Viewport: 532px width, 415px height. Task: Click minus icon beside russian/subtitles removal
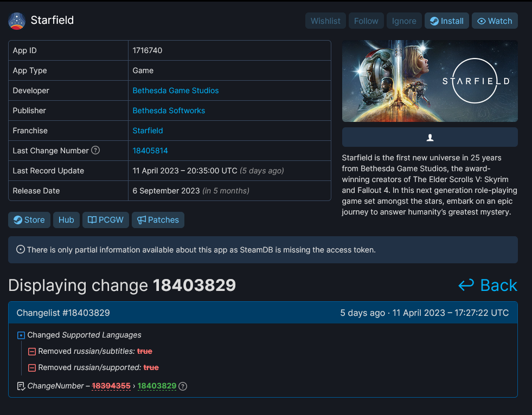click(32, 352)
